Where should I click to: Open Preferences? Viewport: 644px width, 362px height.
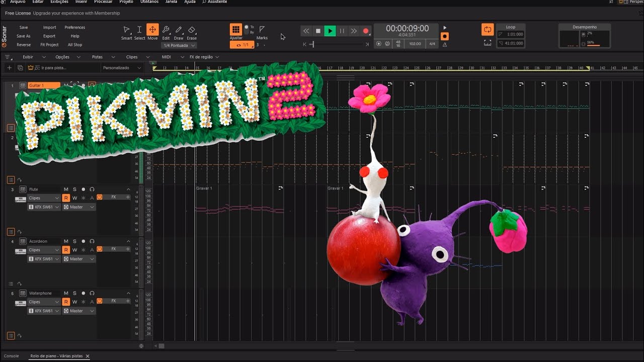click(75, 28)
